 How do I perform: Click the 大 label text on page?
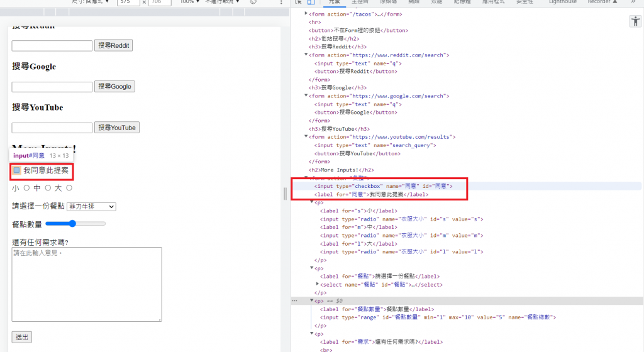[x=58, y=188]
